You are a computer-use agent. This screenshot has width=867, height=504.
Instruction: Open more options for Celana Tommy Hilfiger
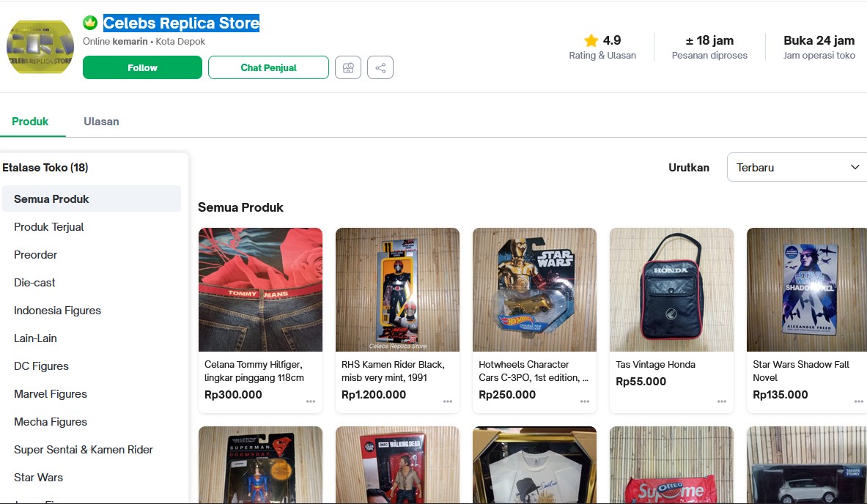pyautogui.click(x=311, y=401)
